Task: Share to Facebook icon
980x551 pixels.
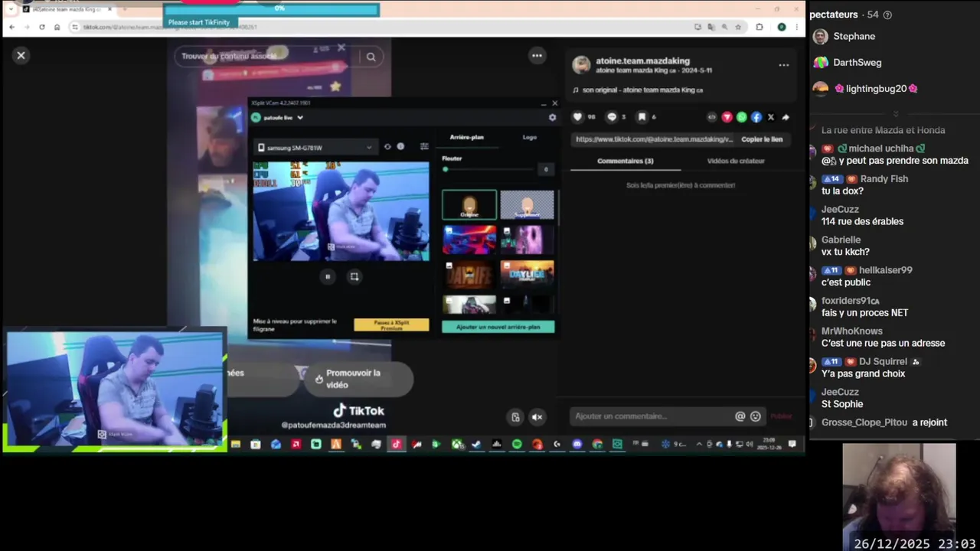Action: pyautogui.click(x=756, y=117)
